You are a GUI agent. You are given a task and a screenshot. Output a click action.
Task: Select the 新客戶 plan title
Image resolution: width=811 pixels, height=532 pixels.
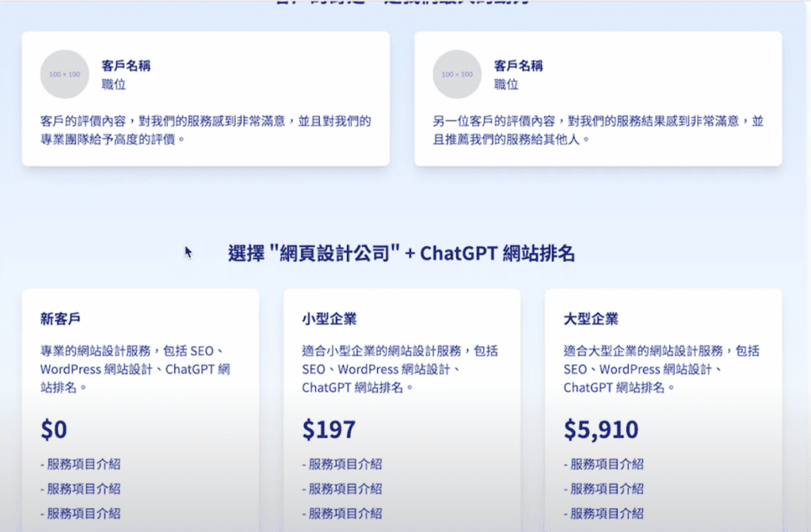pos(60,319)
